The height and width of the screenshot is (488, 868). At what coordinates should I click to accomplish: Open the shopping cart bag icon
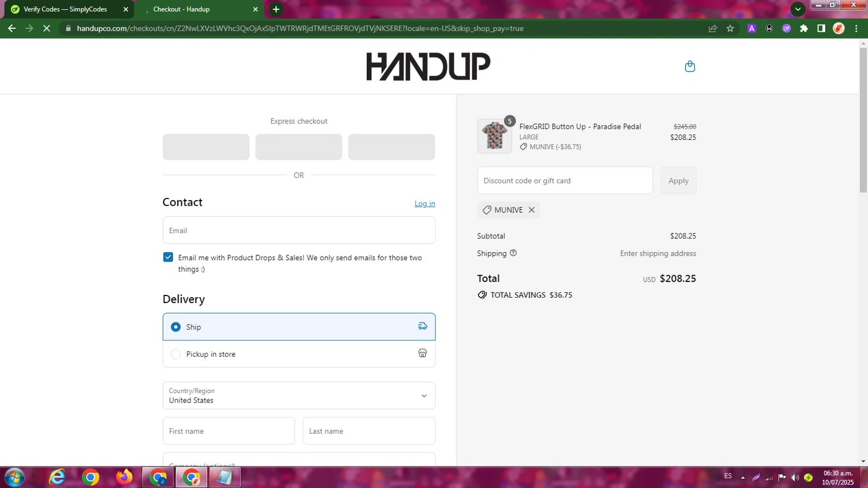(x=690, y=66)
